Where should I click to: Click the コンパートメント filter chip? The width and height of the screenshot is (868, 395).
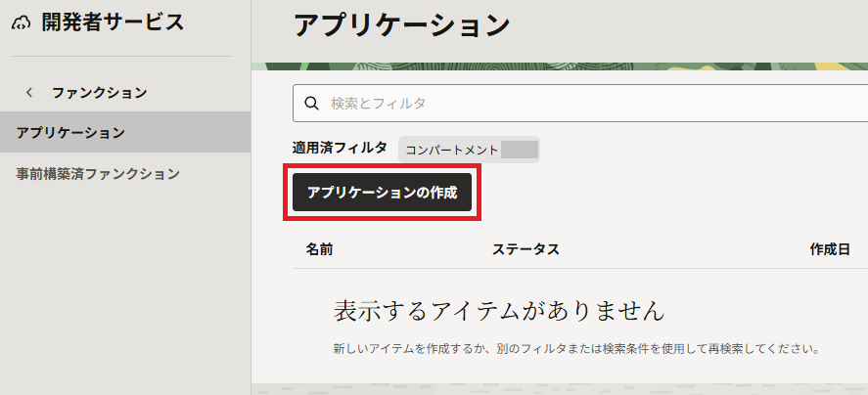click(x=452, y=150)
